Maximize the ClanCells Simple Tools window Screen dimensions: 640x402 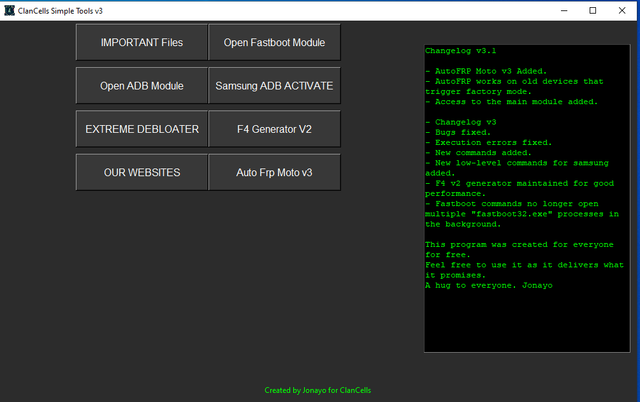pyautogui.click(x=593, y=11)
